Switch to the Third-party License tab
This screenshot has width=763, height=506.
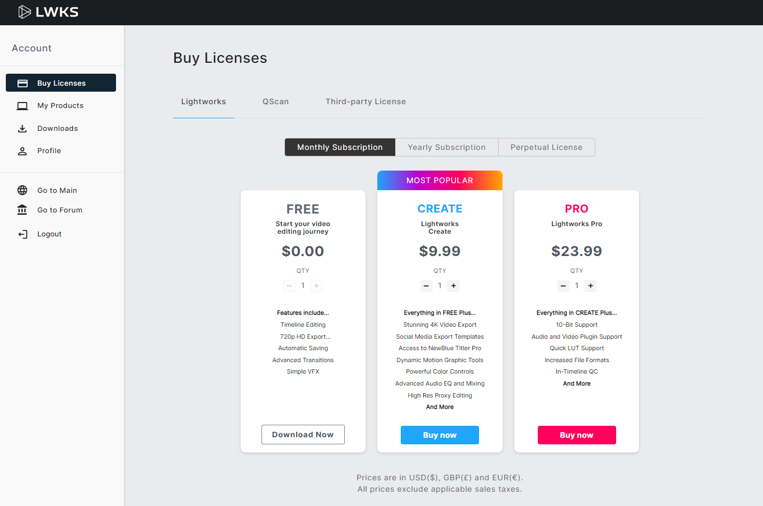pyautogui.click(x=365, y=102)
